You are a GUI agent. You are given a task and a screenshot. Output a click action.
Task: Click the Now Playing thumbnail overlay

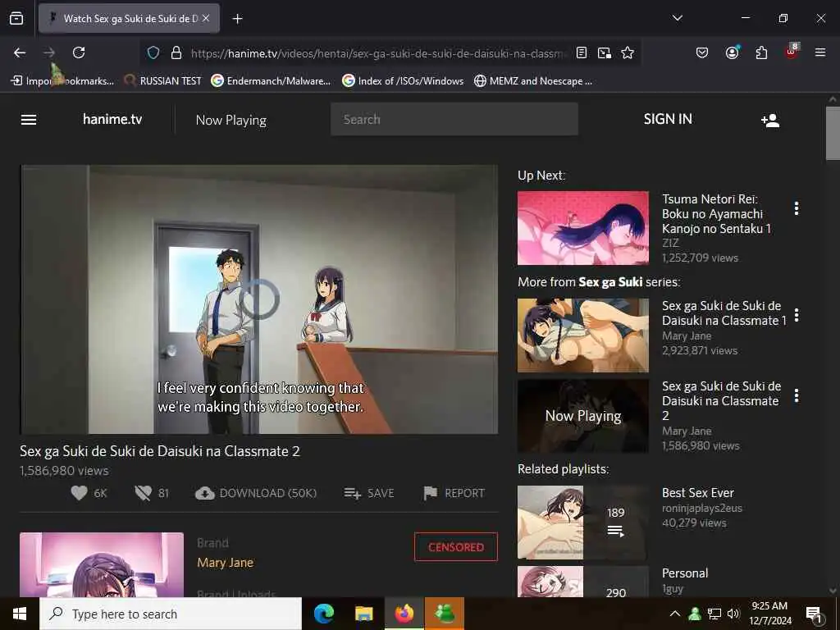pos(583,416)
